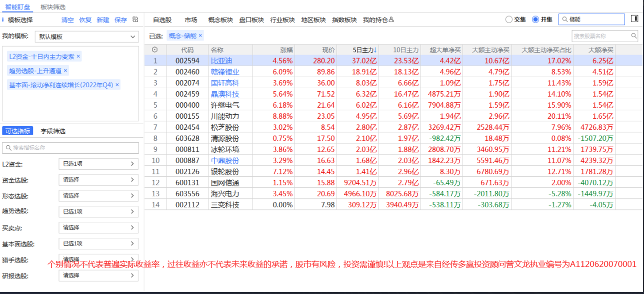The height and width of the screenshot is (294, 644).
Task: Click stock code 603628
Action: [187, 138]
